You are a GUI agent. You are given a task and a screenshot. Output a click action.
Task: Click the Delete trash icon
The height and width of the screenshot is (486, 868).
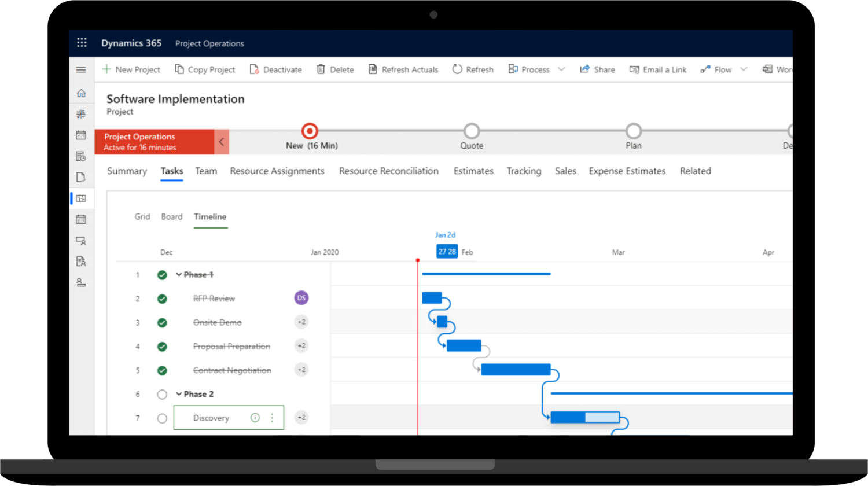pyautogui.click(x=321, y=69)
